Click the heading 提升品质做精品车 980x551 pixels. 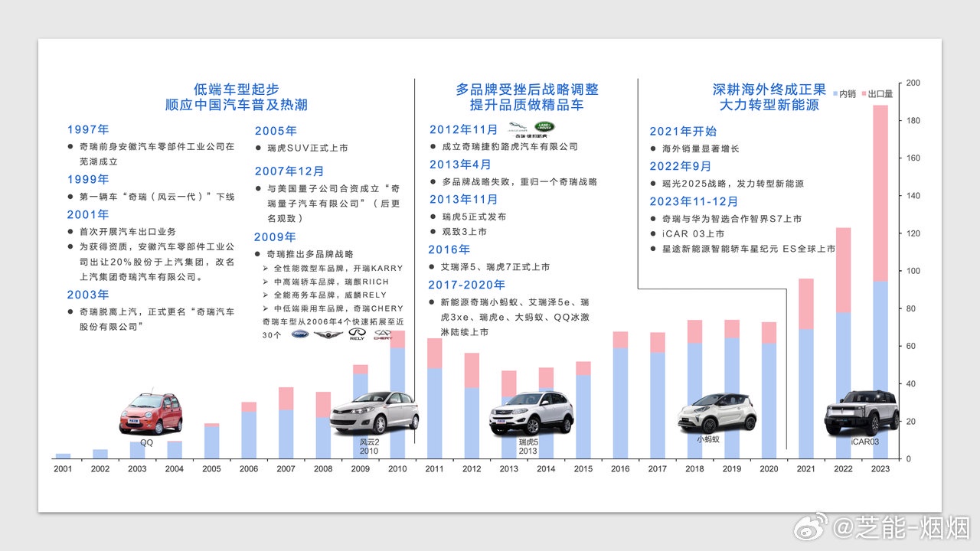point(527,105)
